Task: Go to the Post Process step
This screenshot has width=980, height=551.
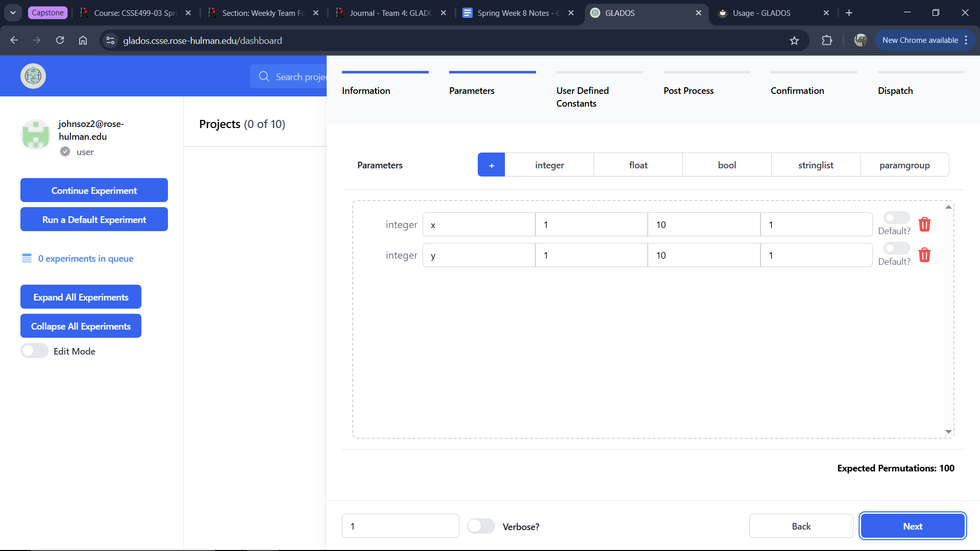Action: point(688,90)
